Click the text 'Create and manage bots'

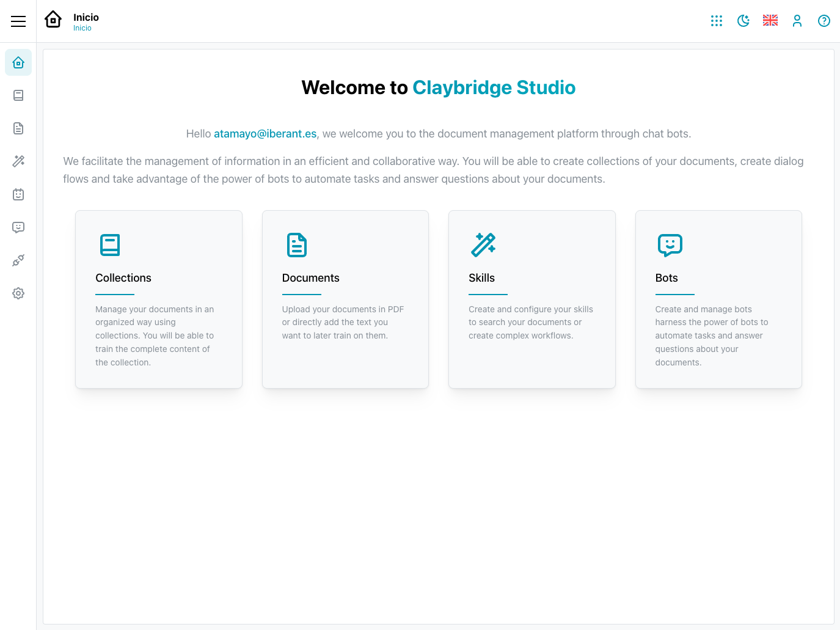coord(704,309)
